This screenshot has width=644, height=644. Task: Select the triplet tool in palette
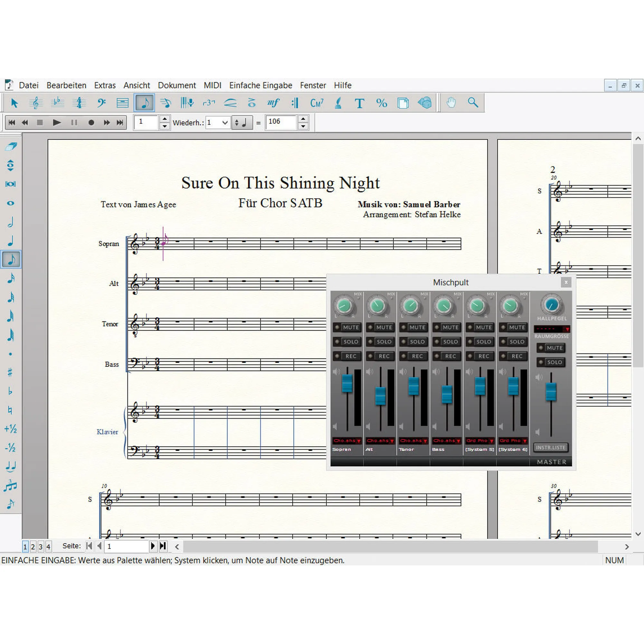[11, 485]
